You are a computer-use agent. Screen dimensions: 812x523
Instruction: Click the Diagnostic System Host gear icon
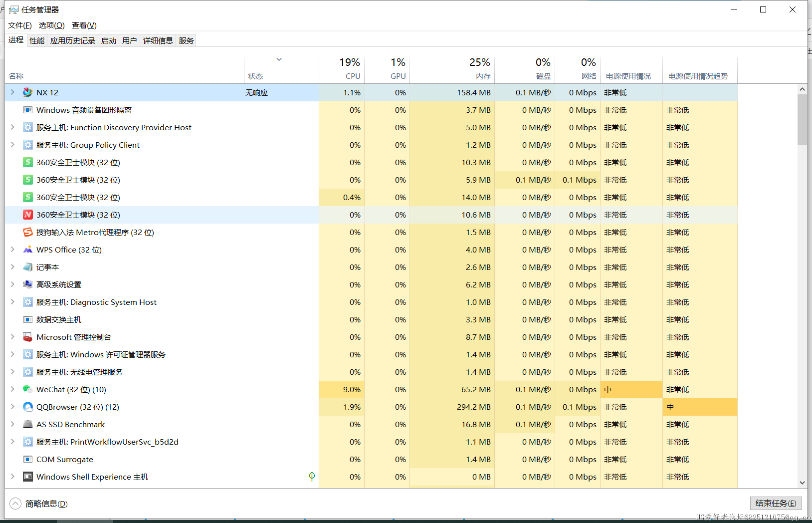pyautogui.click(x=28, y=302)
